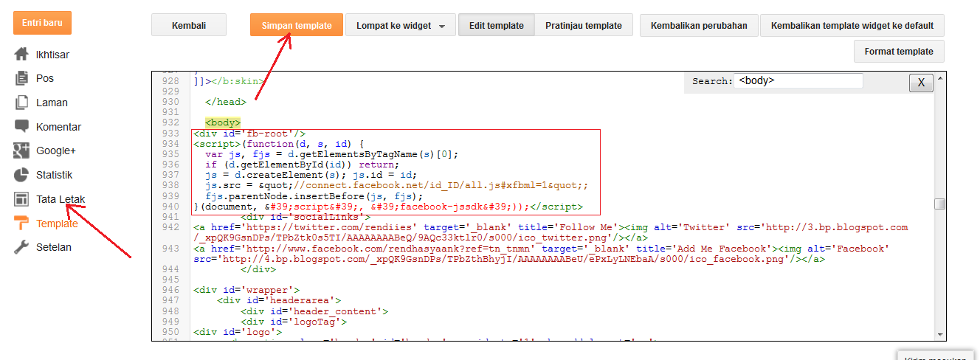This screenshot has width=980, height=360.
Task: Open Statistik from the sidebar
Action: point(54,175)
